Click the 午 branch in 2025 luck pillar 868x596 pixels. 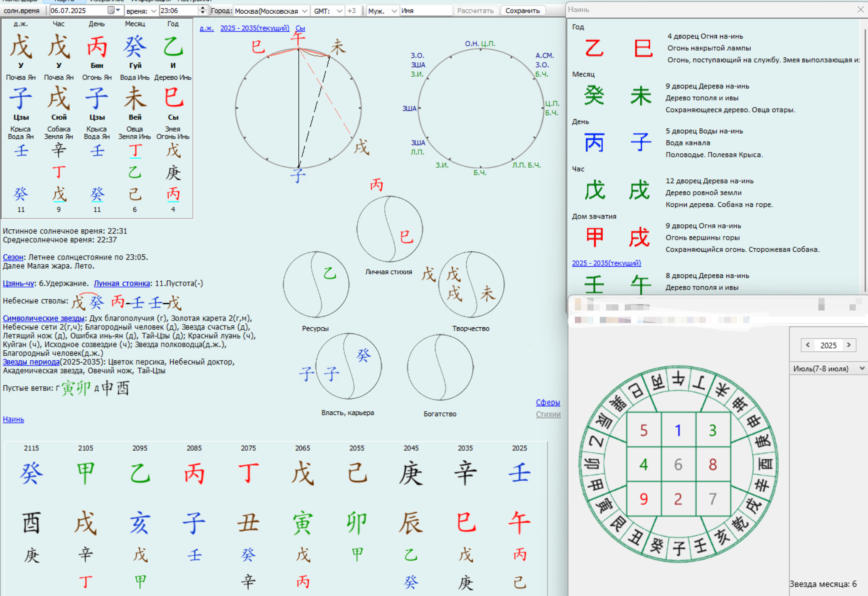click(519, 522)
